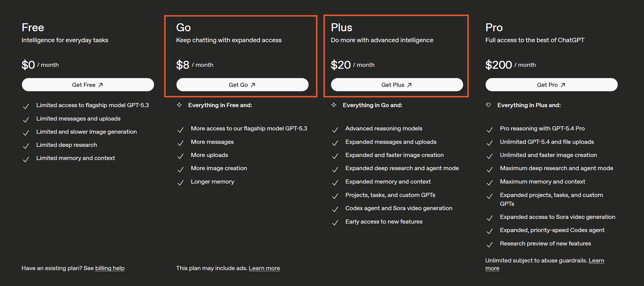The image size is (644, 286).
Task: Select the Plus plan heading
Action: tap(341, 28)
